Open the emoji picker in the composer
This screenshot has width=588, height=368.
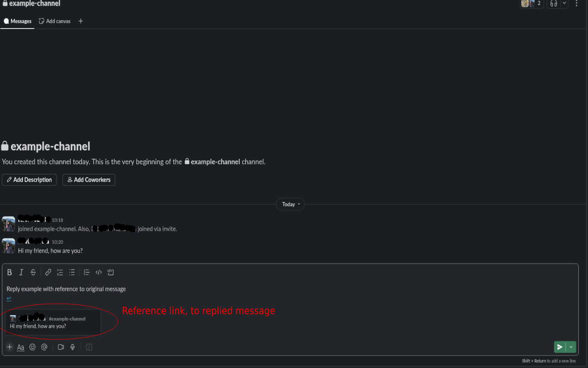[x=33, y=347]
